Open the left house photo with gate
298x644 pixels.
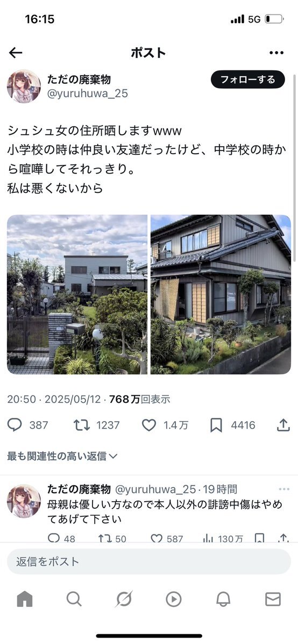coord(77,294)
